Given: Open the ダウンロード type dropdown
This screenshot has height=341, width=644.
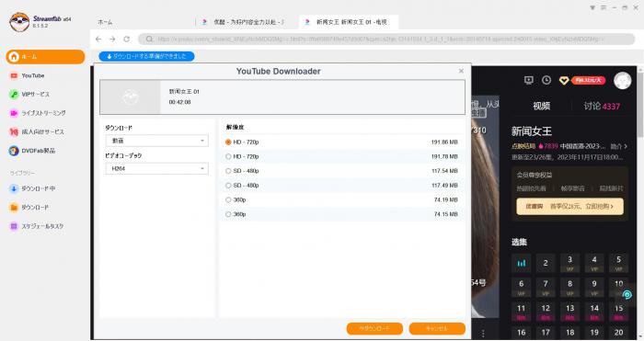Looking at the screenshot, I should (x=157, y=141).
